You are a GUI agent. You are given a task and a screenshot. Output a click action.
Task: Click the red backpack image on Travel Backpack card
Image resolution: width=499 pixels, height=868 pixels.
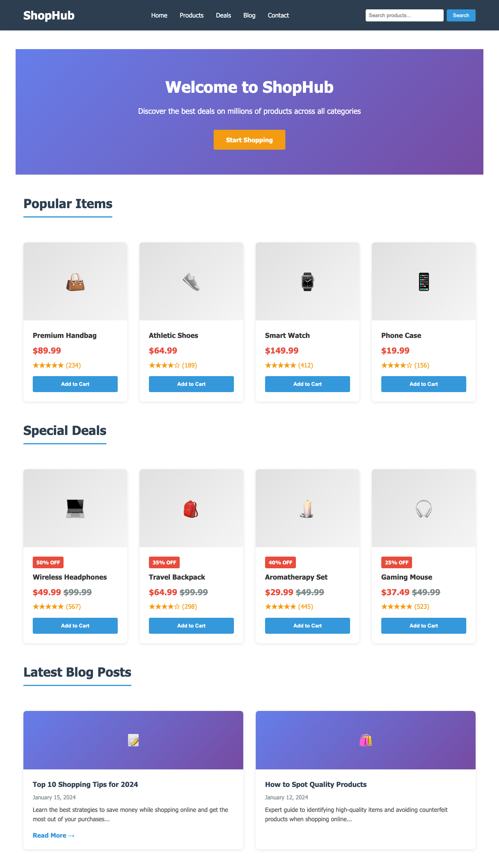coord(191,507)
